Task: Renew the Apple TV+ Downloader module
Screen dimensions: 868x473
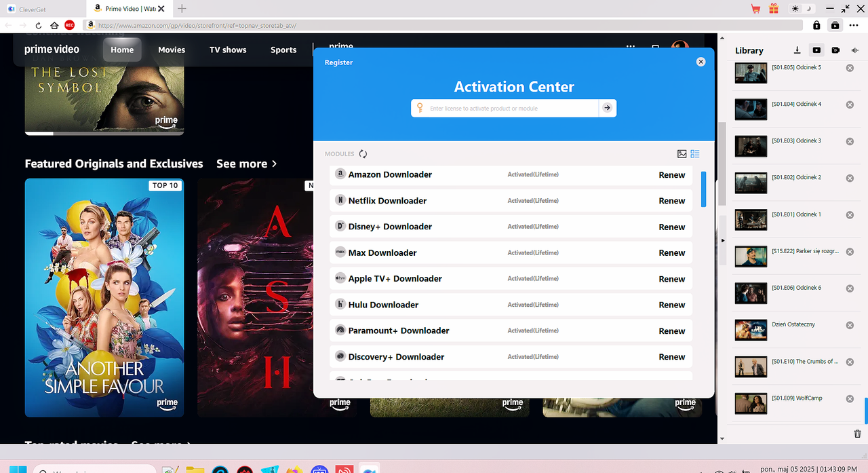Action: (x=672, y=279)
